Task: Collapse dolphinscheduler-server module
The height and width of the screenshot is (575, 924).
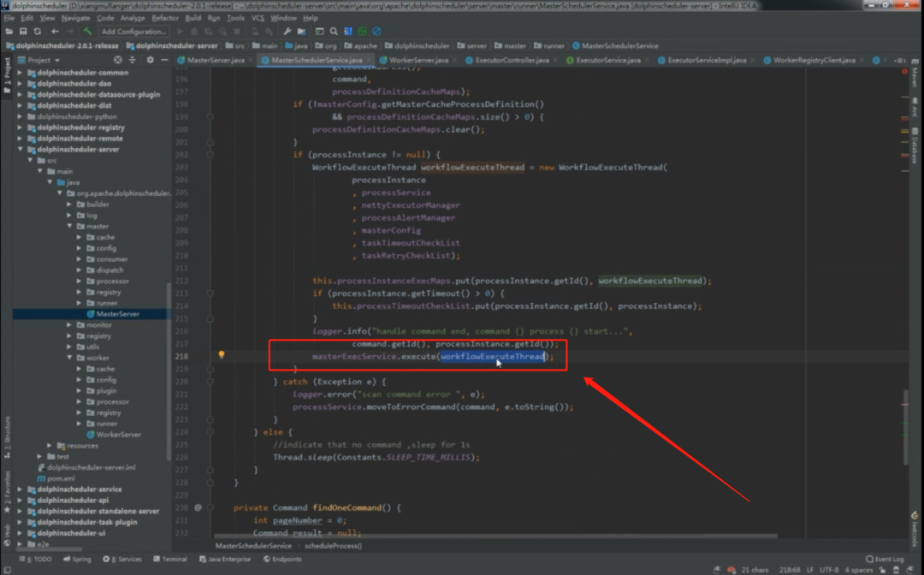Action: [20, 149]
